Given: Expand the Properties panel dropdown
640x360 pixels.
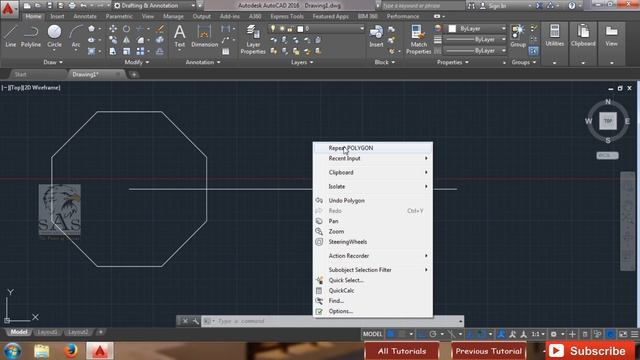Looking at the screenshot, I should coord(453,62).
